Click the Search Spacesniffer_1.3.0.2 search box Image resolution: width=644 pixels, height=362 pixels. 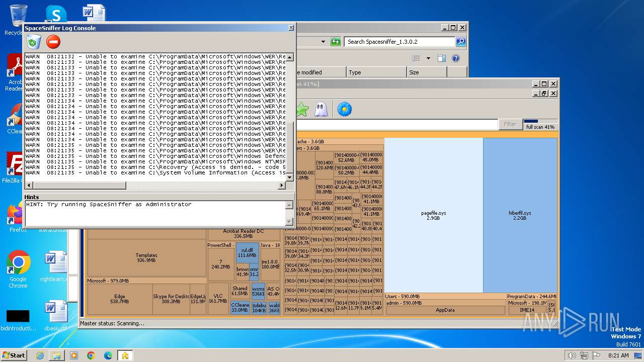pos(400,42)
